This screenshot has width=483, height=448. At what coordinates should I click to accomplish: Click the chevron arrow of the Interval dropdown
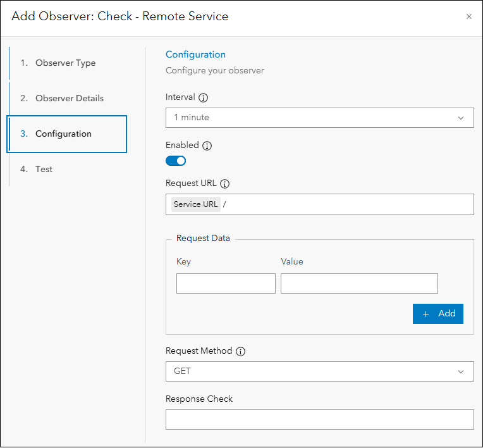tap(461, 118)
